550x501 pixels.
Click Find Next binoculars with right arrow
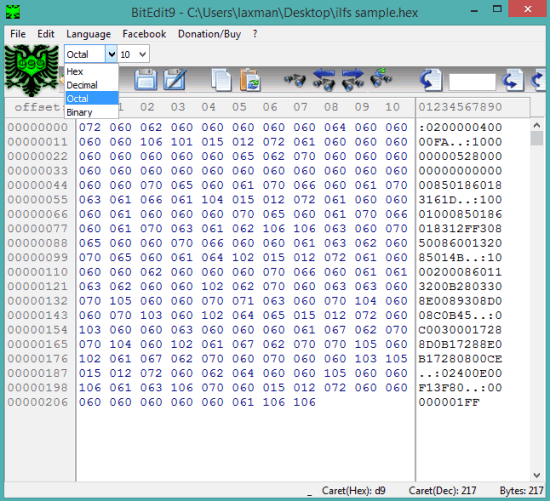(x=353, y=80)
